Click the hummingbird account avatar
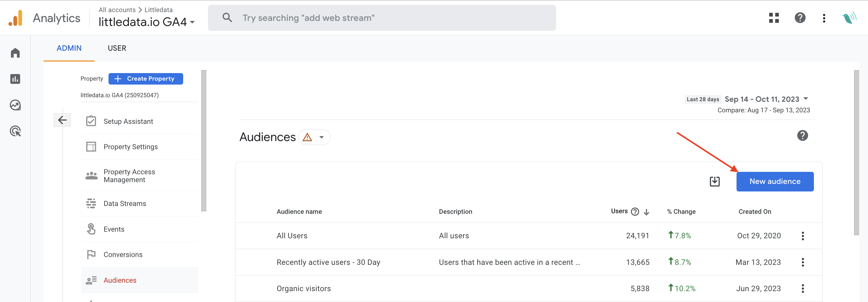868x302 pixels. click(848, 18)
